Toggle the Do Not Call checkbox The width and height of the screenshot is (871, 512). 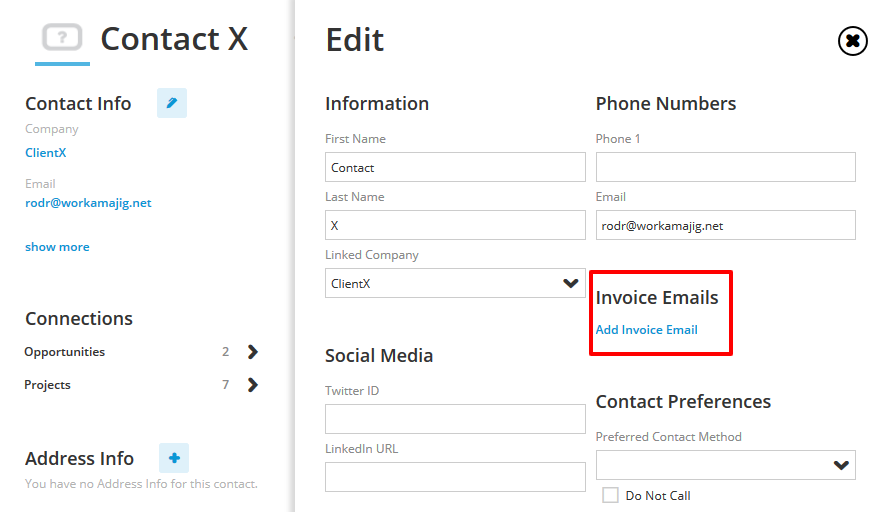coord(610,495)
